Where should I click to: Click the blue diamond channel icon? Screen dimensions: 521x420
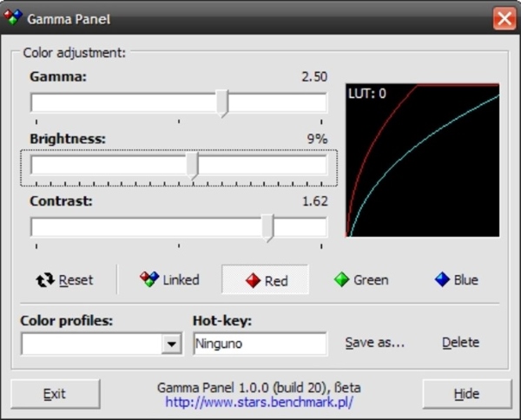coord(442,280)
